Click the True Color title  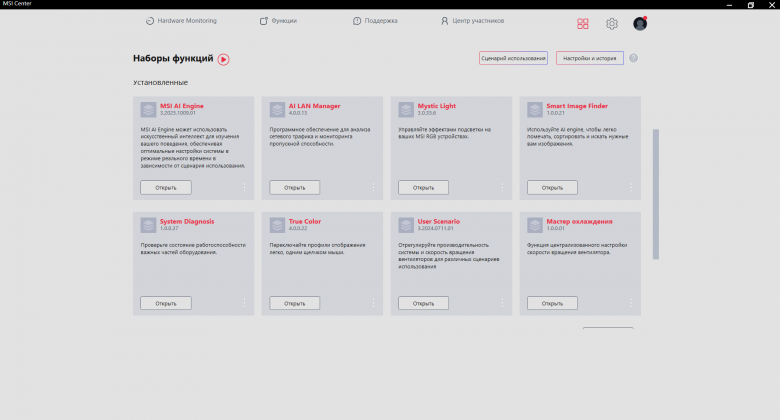pyautogui.click(x=304, y=221)
